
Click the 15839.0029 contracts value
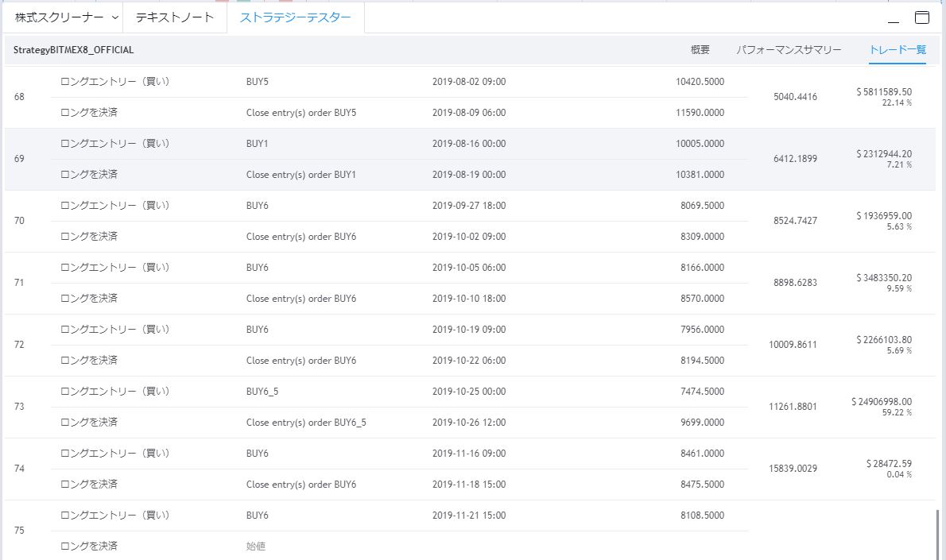794,469
